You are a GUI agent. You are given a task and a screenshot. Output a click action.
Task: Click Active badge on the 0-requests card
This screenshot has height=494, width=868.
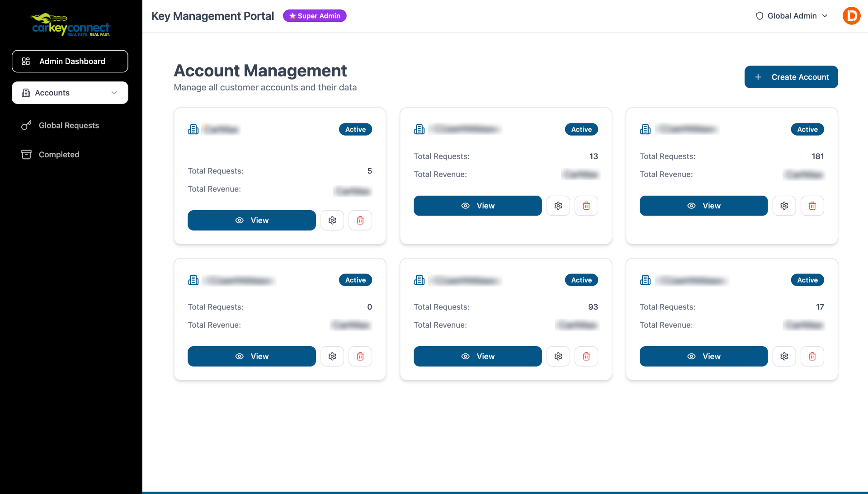tap(355, 280)
